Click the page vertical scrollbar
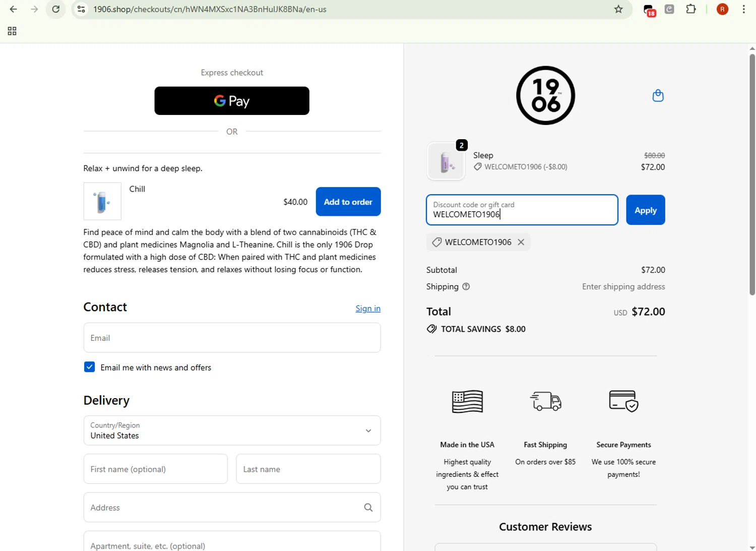Screen dimensions: 756x551 point(752,174)
